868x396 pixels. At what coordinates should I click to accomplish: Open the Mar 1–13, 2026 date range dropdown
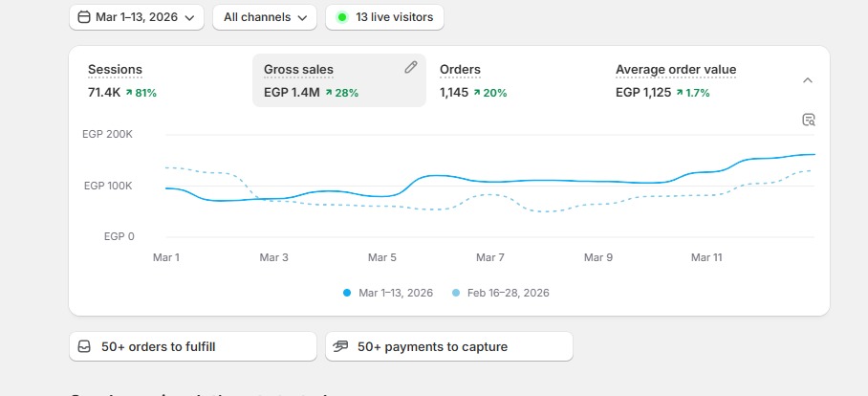coord(137,17)
